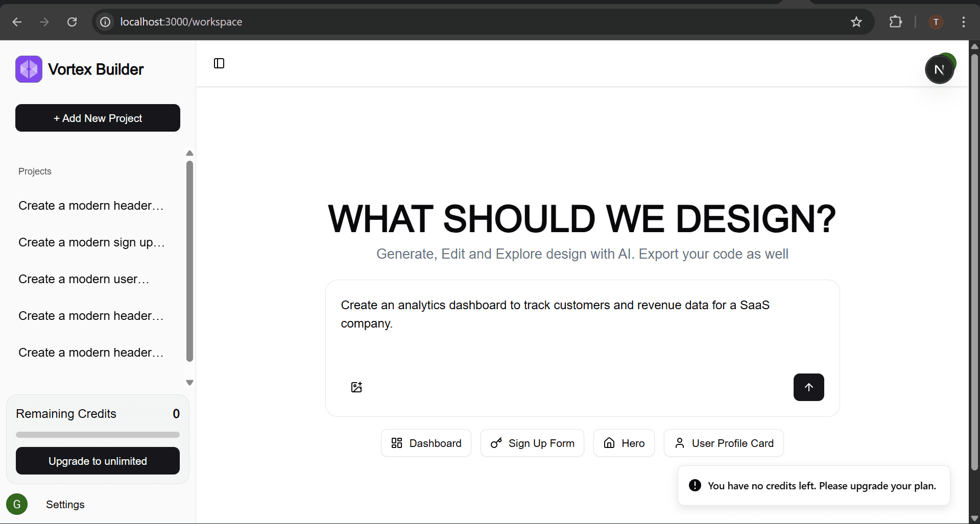Image resolution: width=980 pixels, height=524 pixels.
Task: Bookmark the page with the star icon
Action: pos(856,22)
